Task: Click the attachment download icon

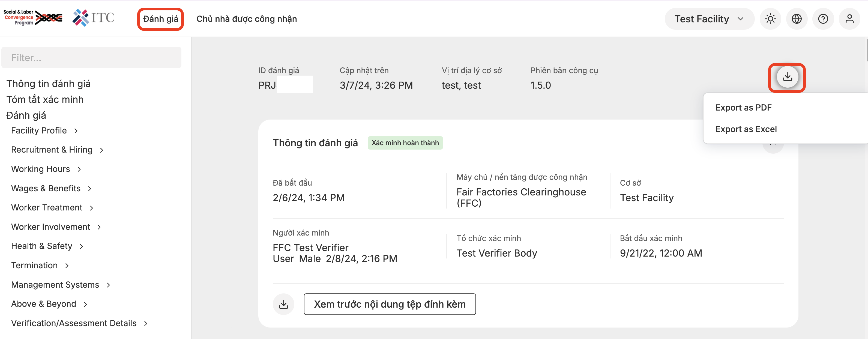Action: point(283,304)
